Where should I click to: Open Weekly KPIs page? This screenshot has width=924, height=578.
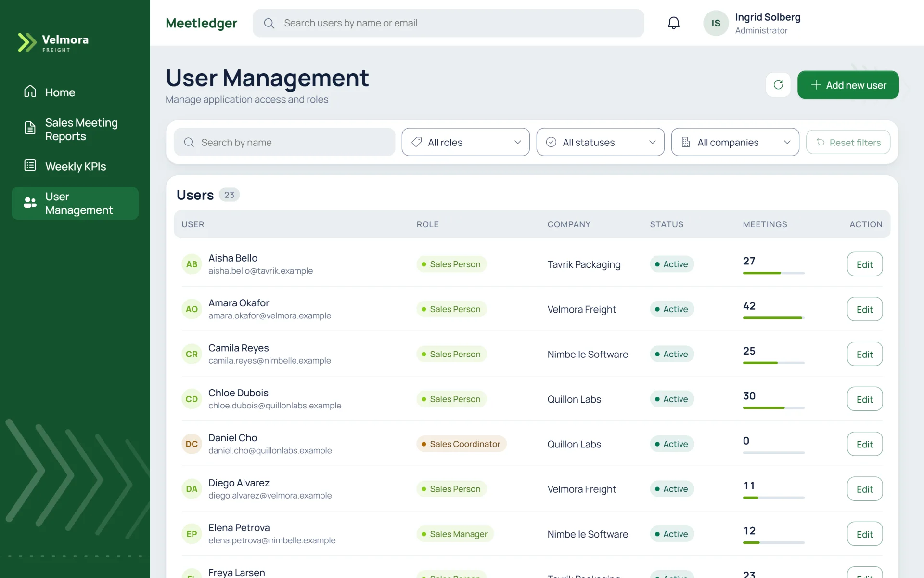pyautogui.click(x=75, y=166)
